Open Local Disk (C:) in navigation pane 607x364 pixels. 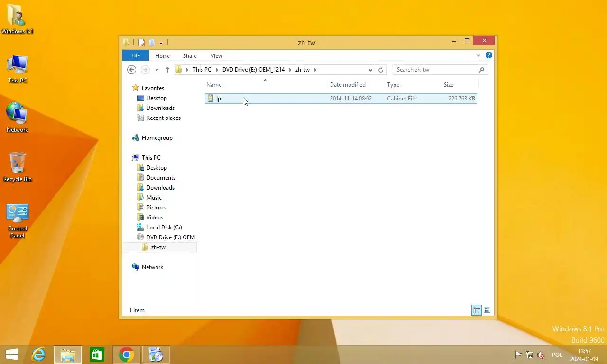coord(164,227)
